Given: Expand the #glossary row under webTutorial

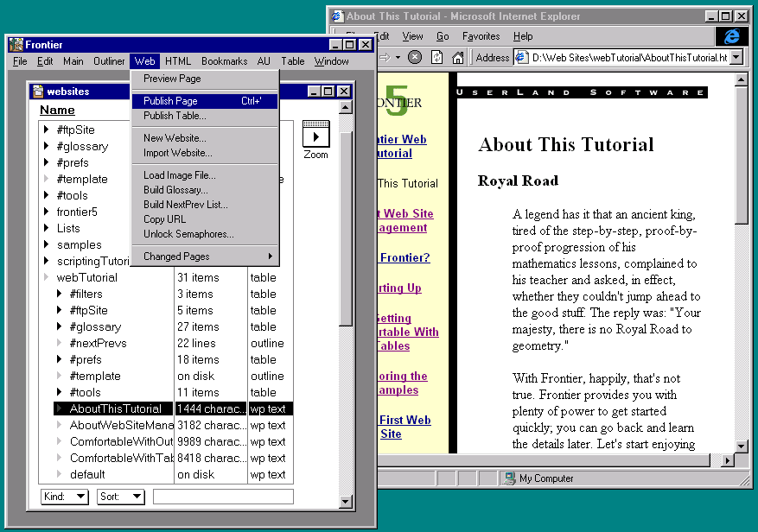Looking at the screenshot, I should pyautogui.click(x=61, y=327).
